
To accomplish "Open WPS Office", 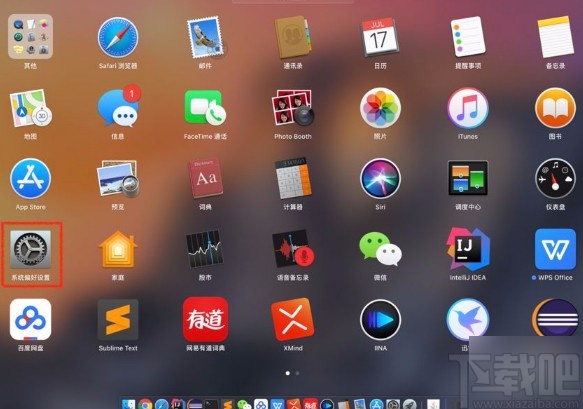I will (555, 249).
